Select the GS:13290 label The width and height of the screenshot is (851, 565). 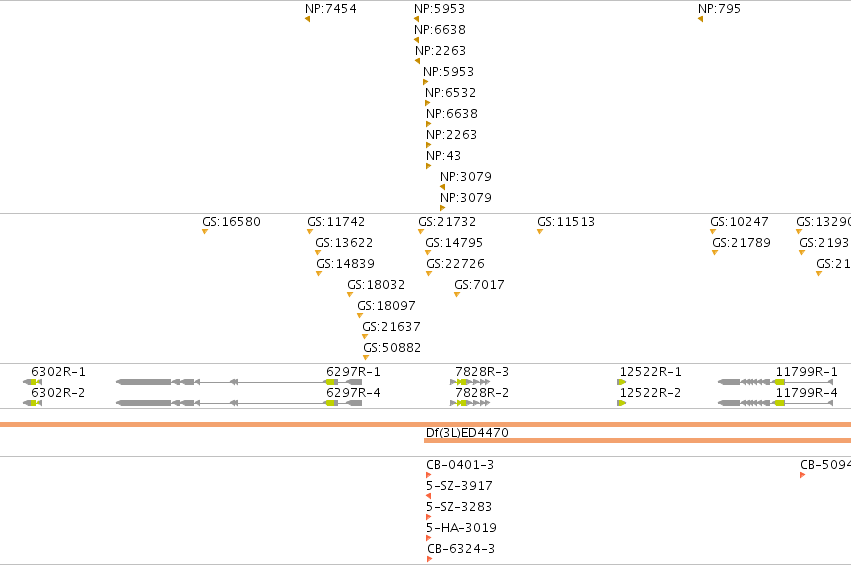pos(823,221)
